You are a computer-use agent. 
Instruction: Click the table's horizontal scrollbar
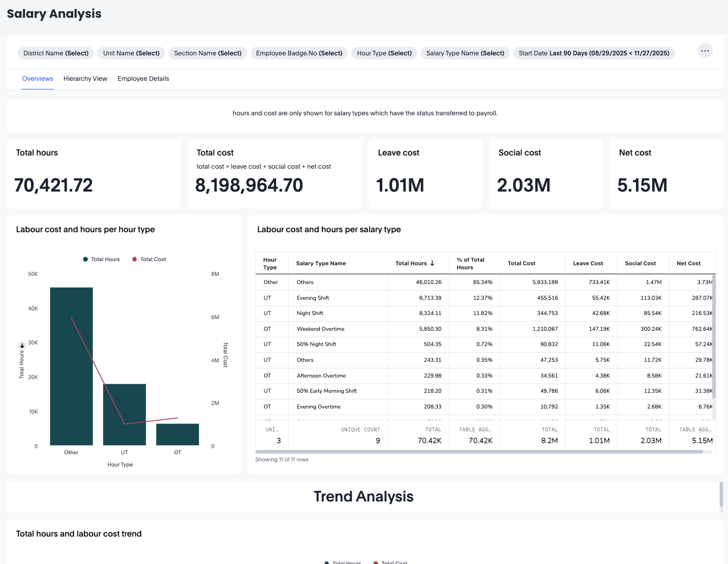click(x=479, y=452)
